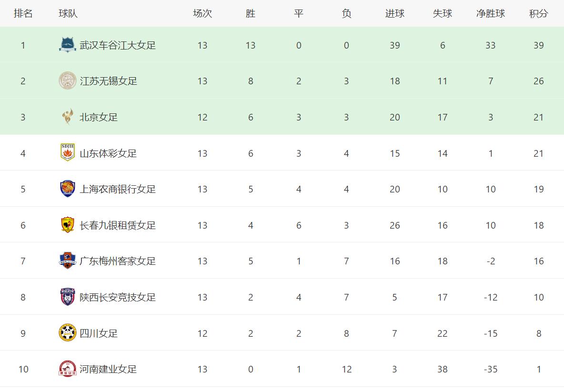The image size is (564, 392).
Task: Click the 球队 column header
Action: [68, 13]
